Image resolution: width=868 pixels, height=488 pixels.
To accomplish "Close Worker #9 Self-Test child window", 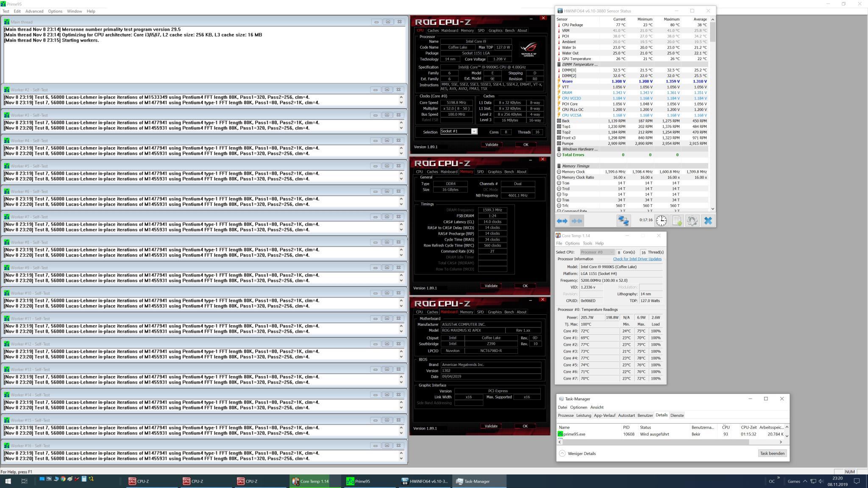I will tap(398, 267).
